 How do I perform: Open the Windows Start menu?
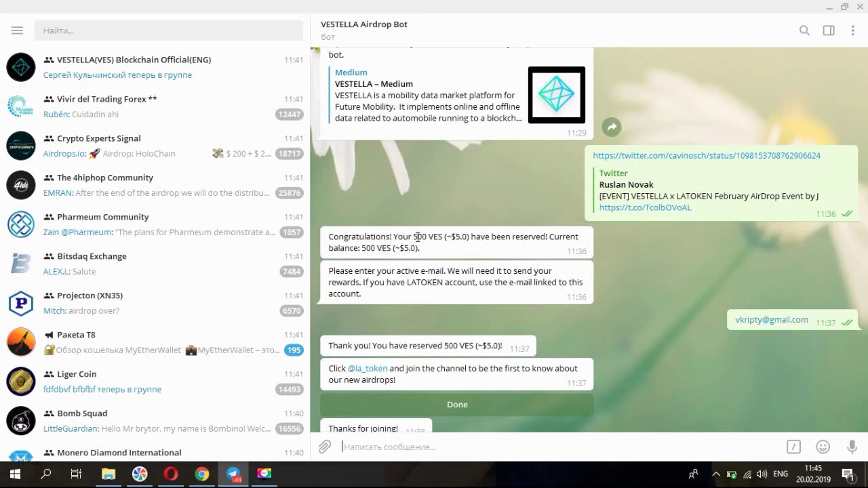[x=15, y=474]
